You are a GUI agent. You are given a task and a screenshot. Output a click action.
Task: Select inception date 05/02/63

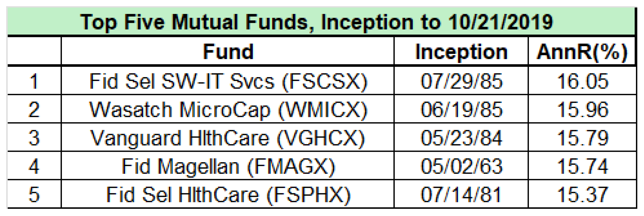[461, 166]
